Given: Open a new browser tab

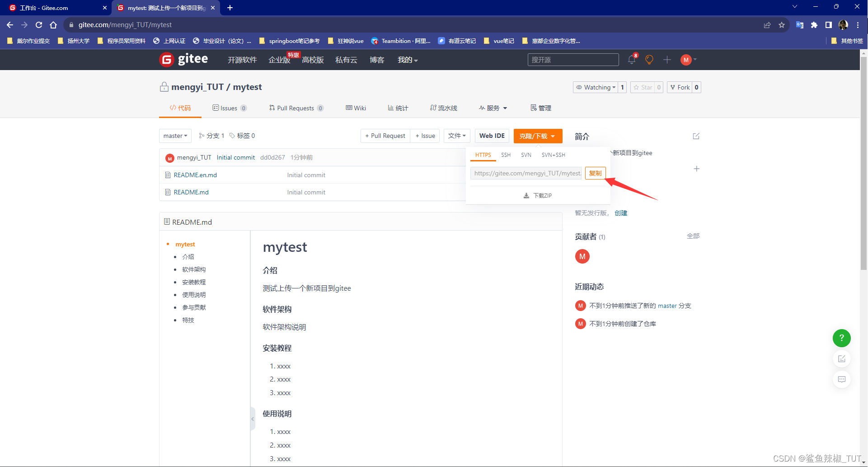Looking at the screenshot, I should 230,8.
